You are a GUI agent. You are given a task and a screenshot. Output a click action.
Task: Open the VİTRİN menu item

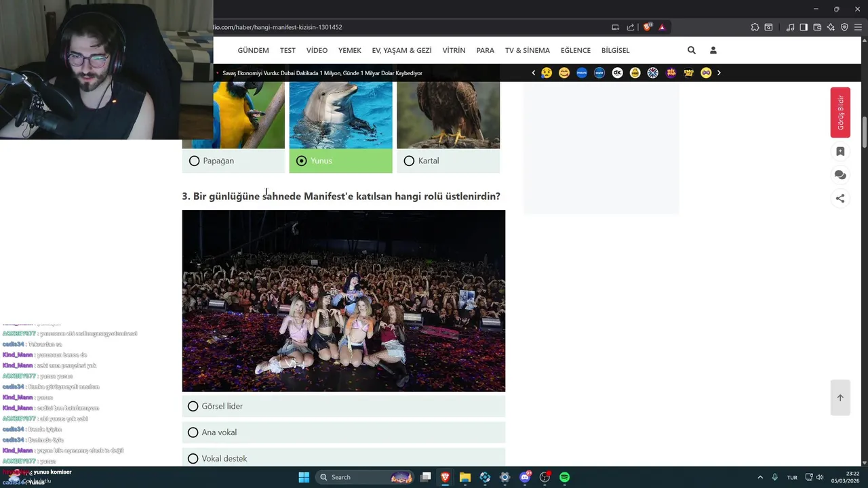454,50
